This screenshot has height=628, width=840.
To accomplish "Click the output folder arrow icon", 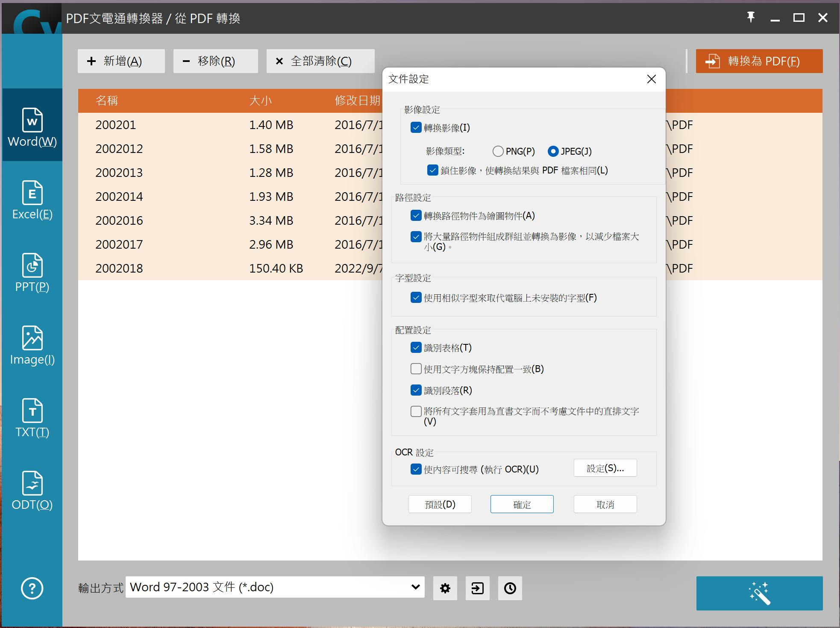I will tap(477, 588).
